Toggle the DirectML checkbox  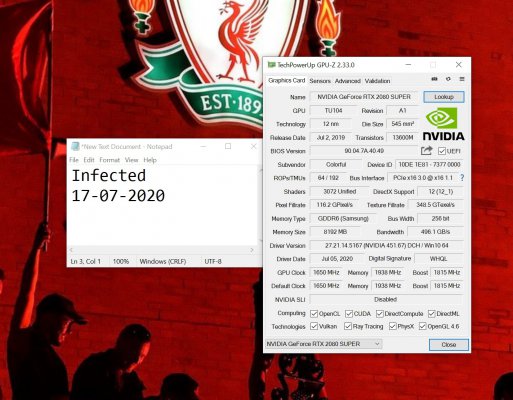tap(432, 314)
